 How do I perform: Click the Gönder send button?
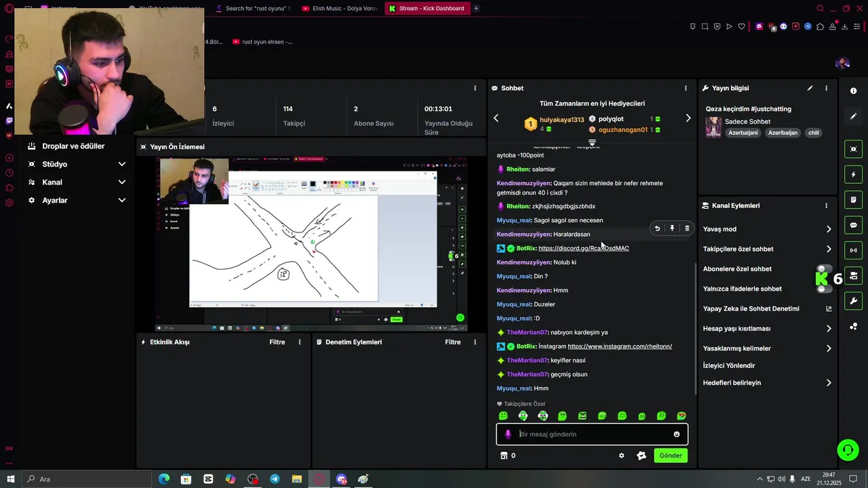point(671,455)
